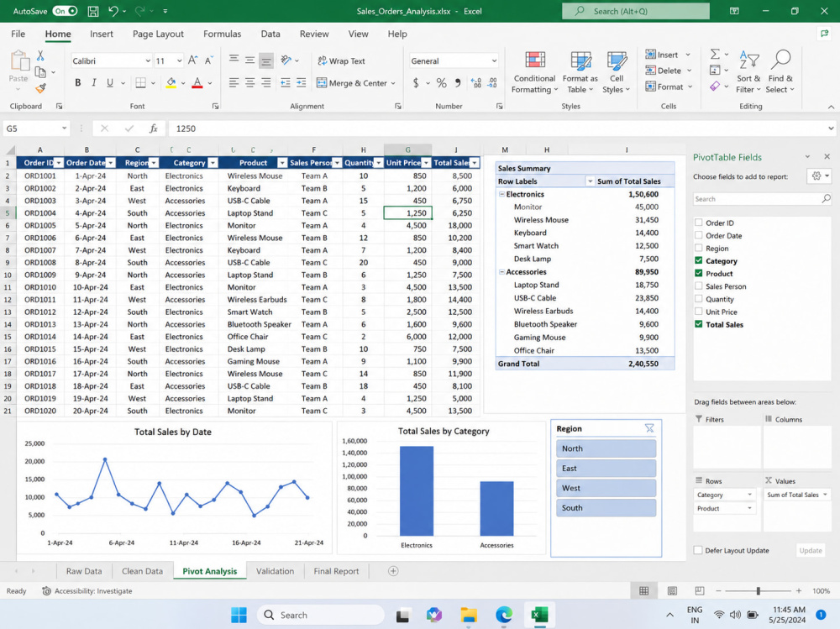Check the Quantity field checkbox
This screenshot has height=629, width=840.
[699, 299]
